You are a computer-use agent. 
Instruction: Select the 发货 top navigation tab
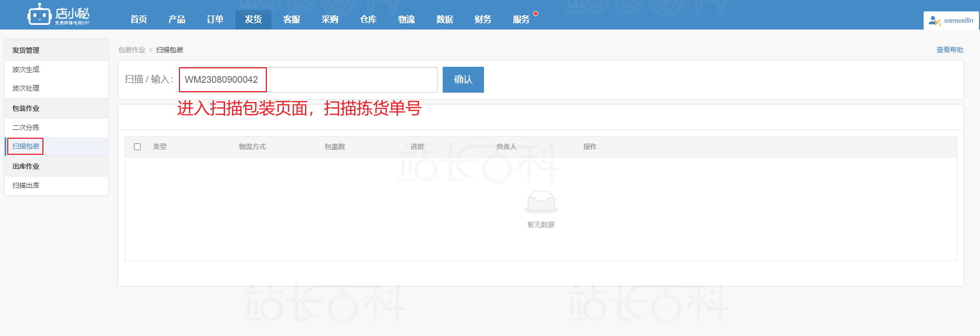(x=253, y=19)
